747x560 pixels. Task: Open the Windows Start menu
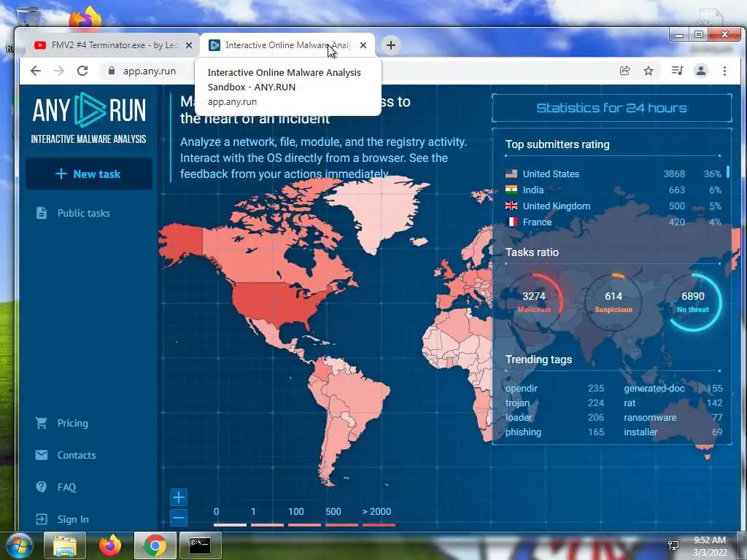(18, 545)
